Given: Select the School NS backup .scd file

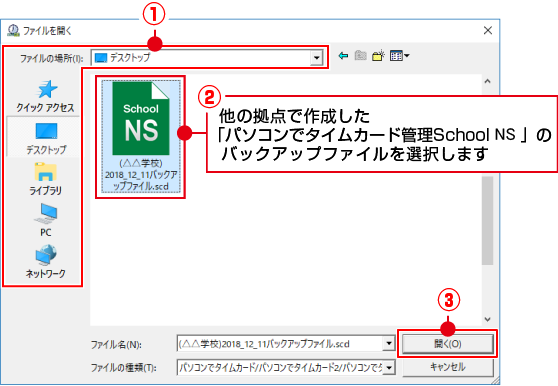Looking at the screenshot, I should 141,136.
